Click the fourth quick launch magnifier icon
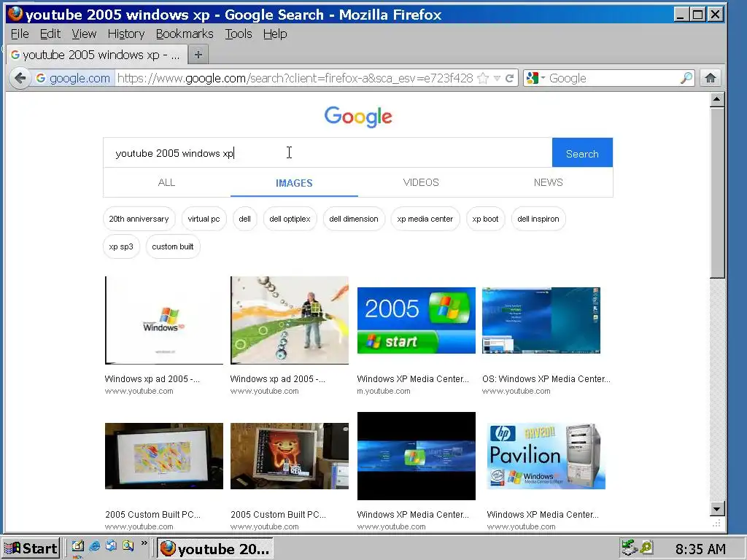Viewport: 747px width, 560px height. click(x=128, y=545)
